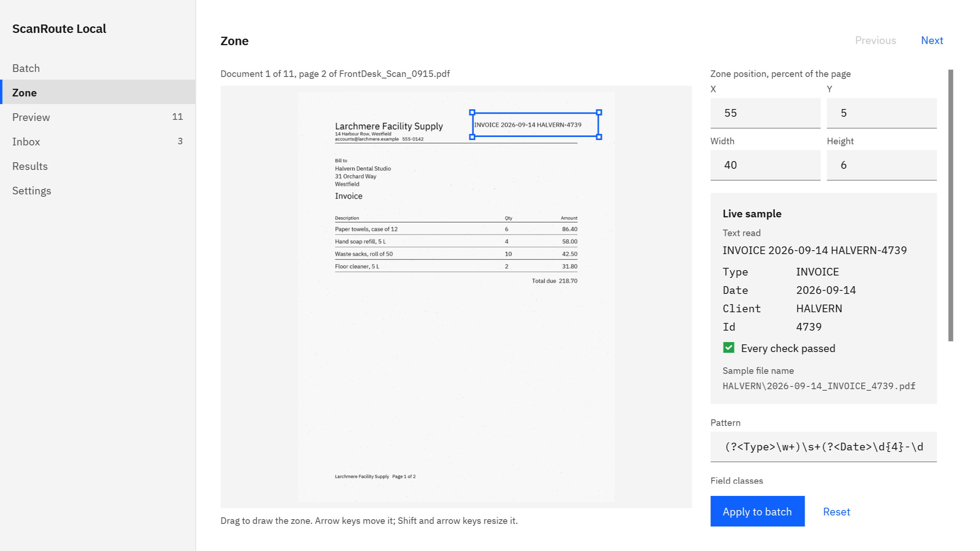The width and height of the screenshot is (980, 551).
Task: Click 'Halvern Dental Studio' on the page
Action: pyautogui.click(x=363, y=168)
